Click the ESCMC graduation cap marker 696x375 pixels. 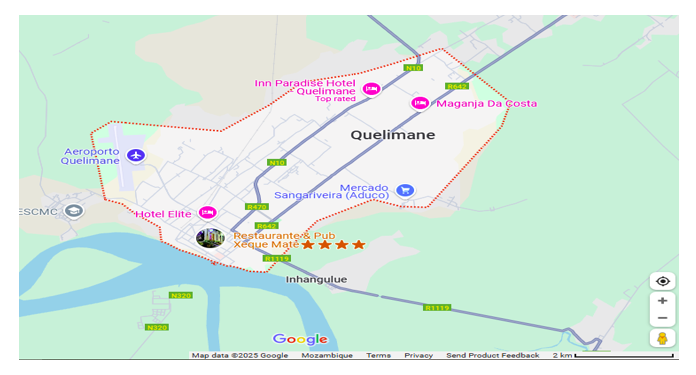tap(74, 211)
